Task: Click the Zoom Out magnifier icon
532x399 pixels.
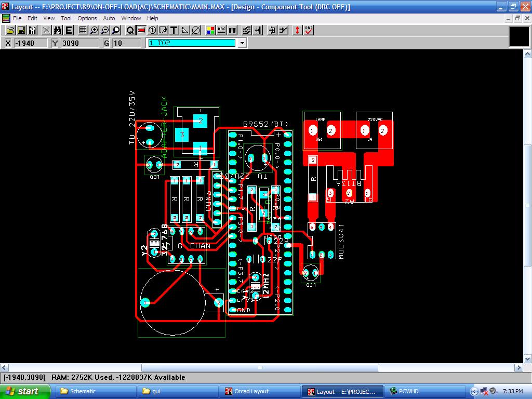Action: tap(105, 31)
